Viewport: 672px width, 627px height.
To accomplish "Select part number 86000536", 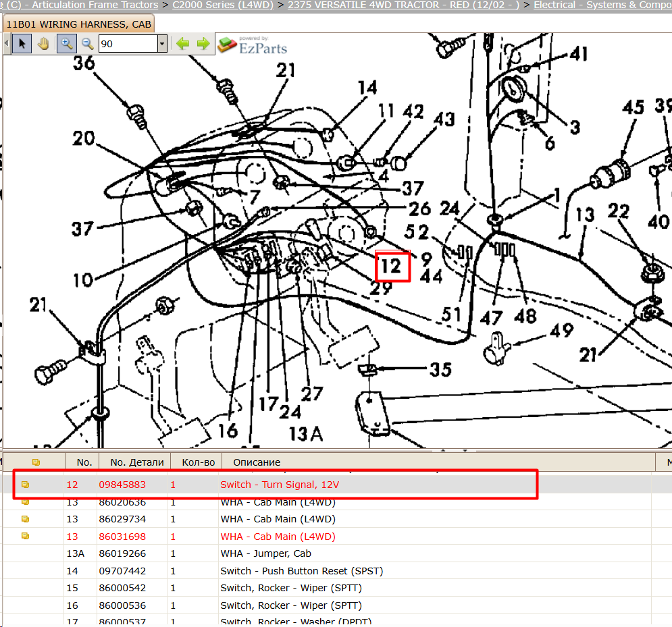I will (122, 605).
